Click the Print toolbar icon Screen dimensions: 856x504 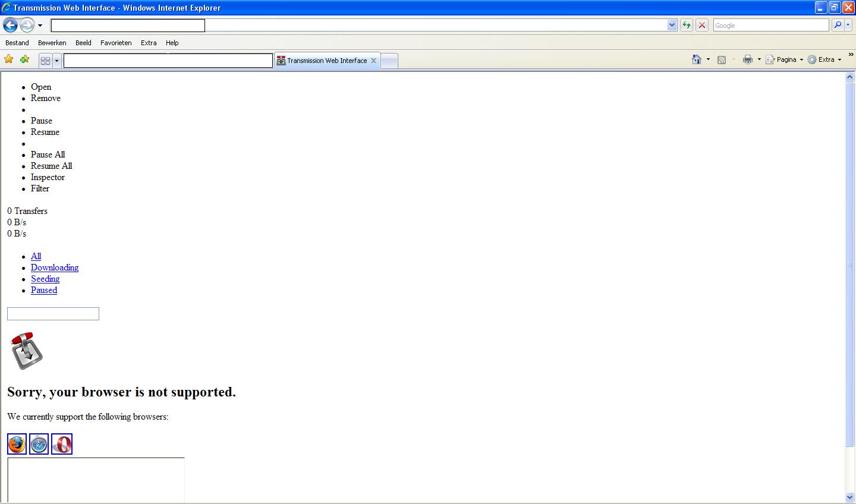(x=748, y=59)
